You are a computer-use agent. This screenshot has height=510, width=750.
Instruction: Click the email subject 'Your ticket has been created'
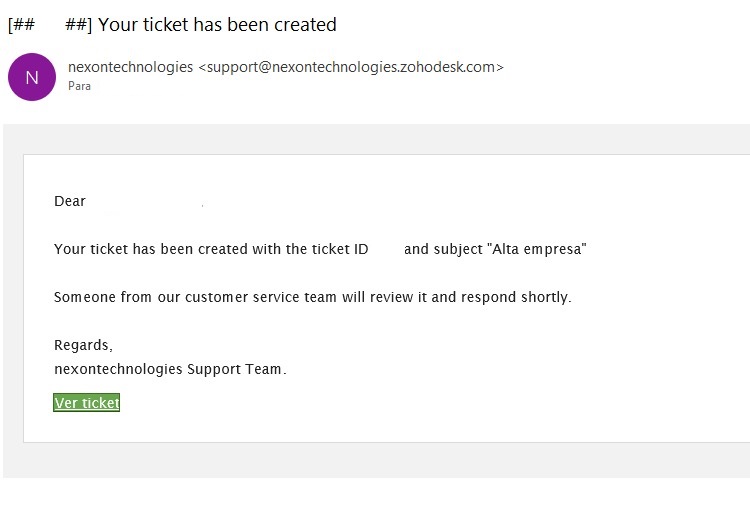click(217, 24)
